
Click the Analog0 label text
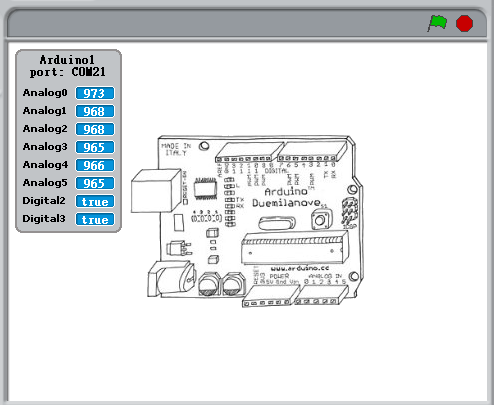pyautogui.click(x=45, y=93)
